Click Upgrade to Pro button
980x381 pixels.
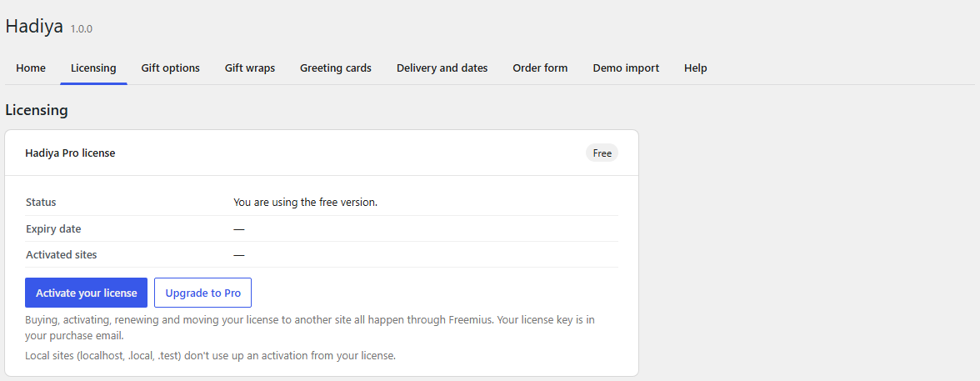(203, 293)
